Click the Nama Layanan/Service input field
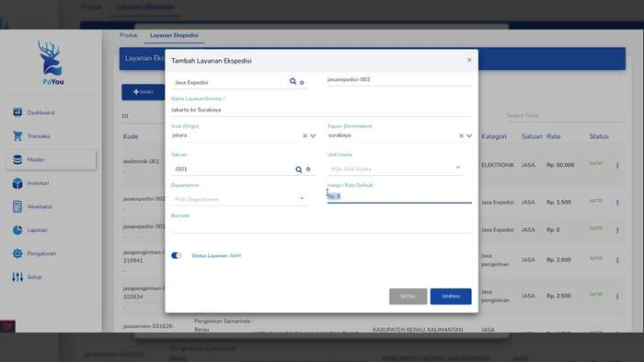This screenshot has width=644, height=362. pos(321,110)
